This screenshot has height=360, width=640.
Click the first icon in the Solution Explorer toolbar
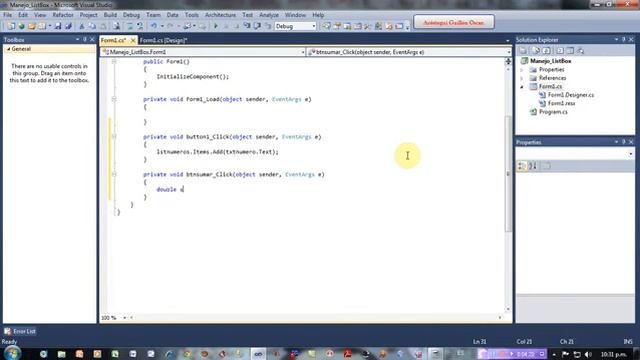pos(523,51)
